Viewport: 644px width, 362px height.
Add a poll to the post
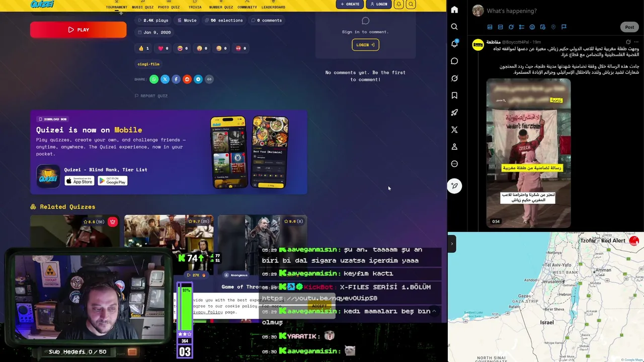tap(521, 27)
